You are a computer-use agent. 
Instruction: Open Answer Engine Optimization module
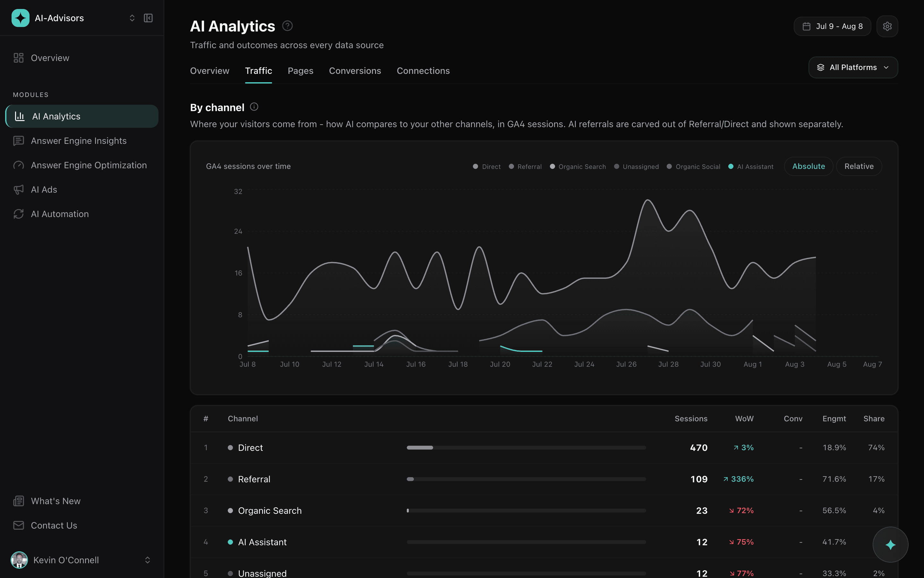tap(82, 165)
